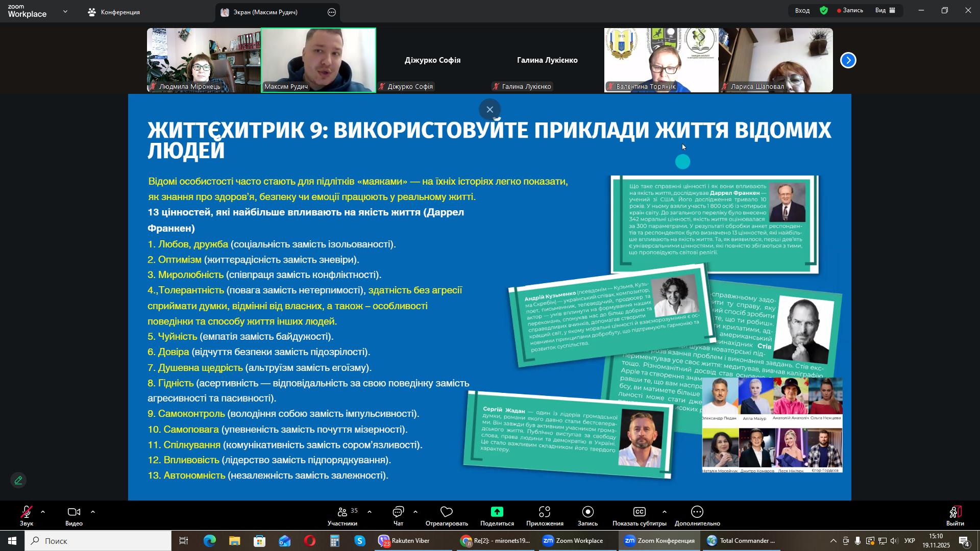Show next participants with blue arrow
This screenshot has width=980, height=551.
click(x=848, y=60)
